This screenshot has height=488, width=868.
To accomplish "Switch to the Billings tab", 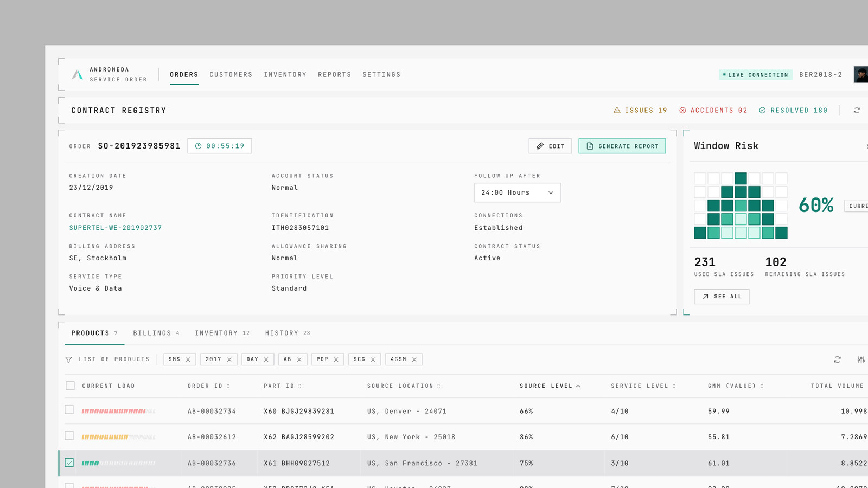I will pyautogui.click(x=156, y=333).
